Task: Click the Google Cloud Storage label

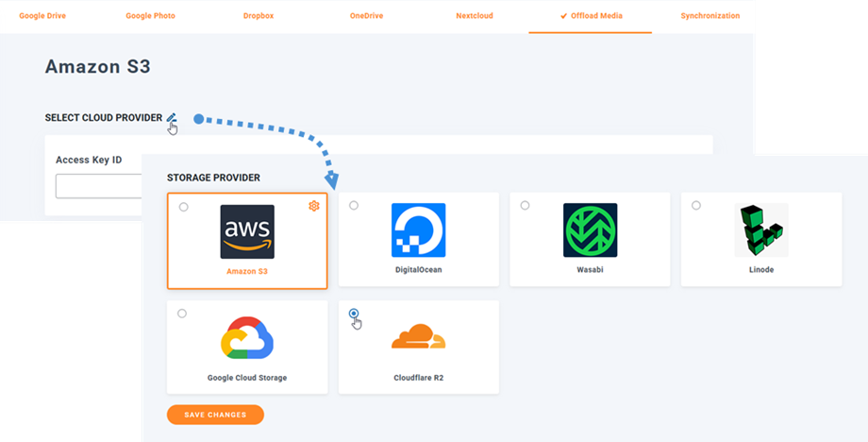Action: pyautogui.click(x=247, y=379)
